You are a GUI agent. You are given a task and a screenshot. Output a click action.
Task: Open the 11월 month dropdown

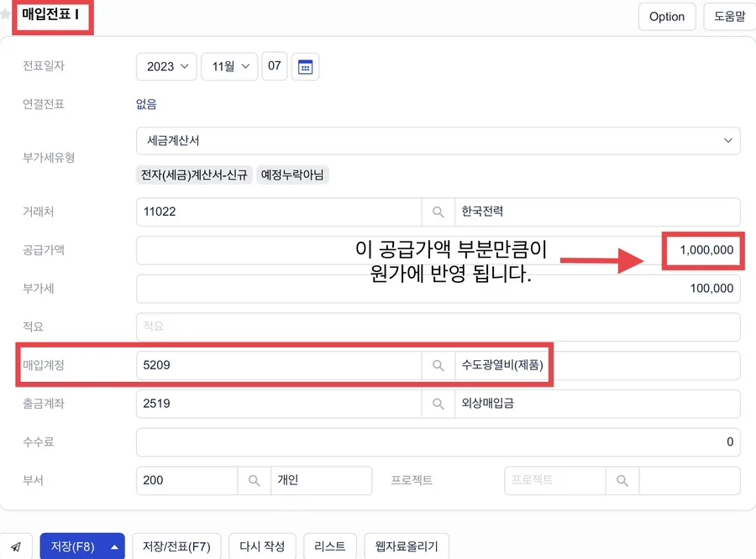[229, 66]
